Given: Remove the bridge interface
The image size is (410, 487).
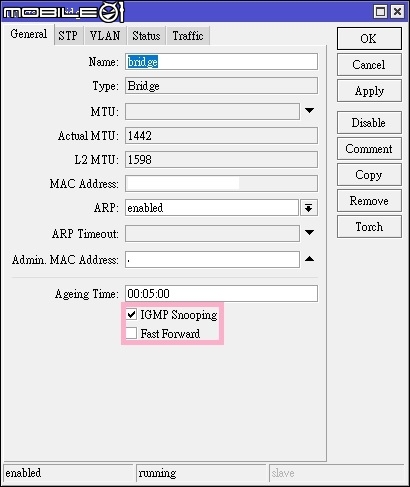Looking at the screenshot, I should click(x=369, y=201).
